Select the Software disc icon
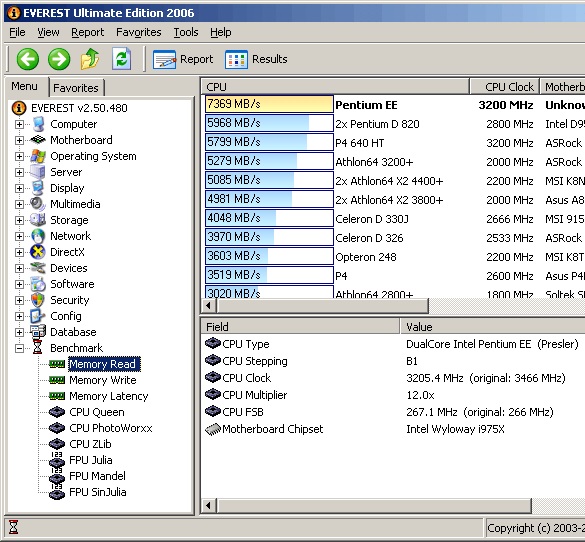This screenshot has height=542, width=585. coord(38,284)
